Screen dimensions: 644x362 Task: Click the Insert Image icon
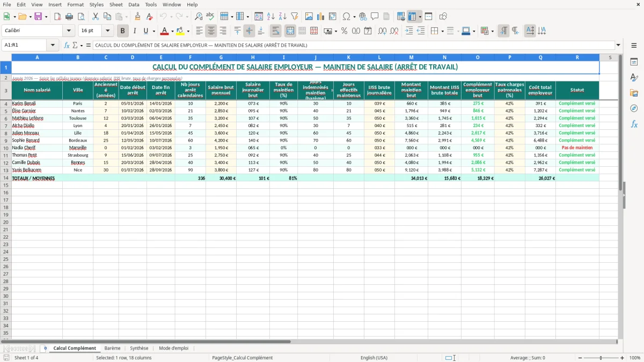point(309,17)
